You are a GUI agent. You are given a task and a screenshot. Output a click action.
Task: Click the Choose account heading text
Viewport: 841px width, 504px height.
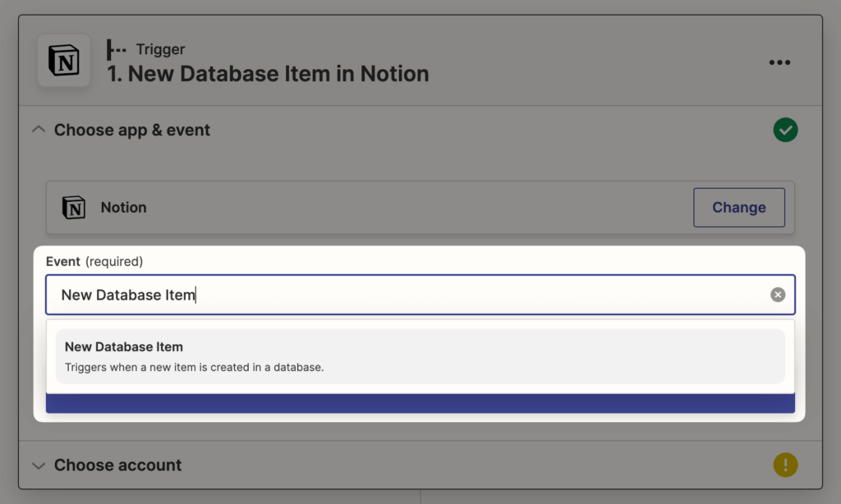pos(117,465)
